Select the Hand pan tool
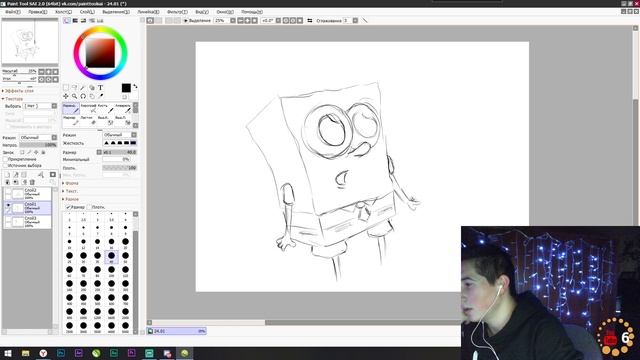This screenshot has width=640, height=360. (x=92, y=96)
